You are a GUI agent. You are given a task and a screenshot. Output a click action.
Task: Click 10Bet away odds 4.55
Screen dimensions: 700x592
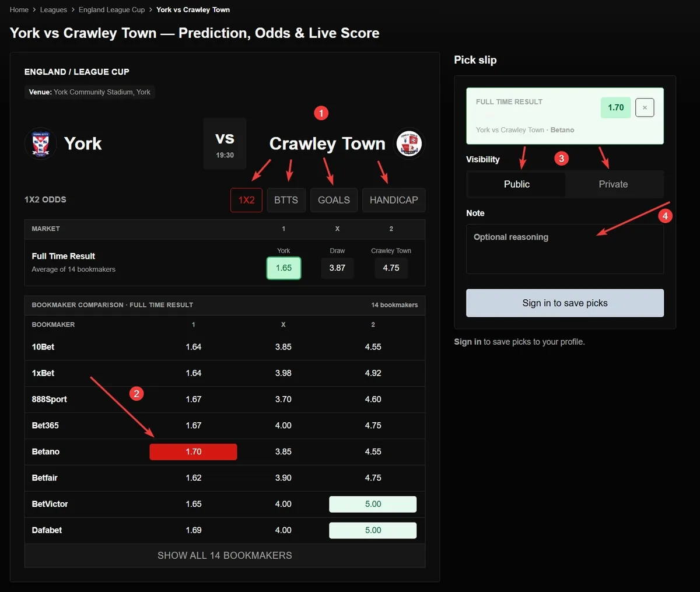[x=373, y=347]
